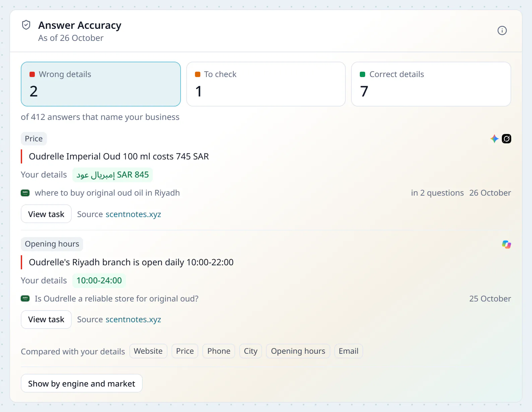This screenshot has width=532, height=412.
Task: Click the Opening hours chip in compared details
Action: click(298, 351)
